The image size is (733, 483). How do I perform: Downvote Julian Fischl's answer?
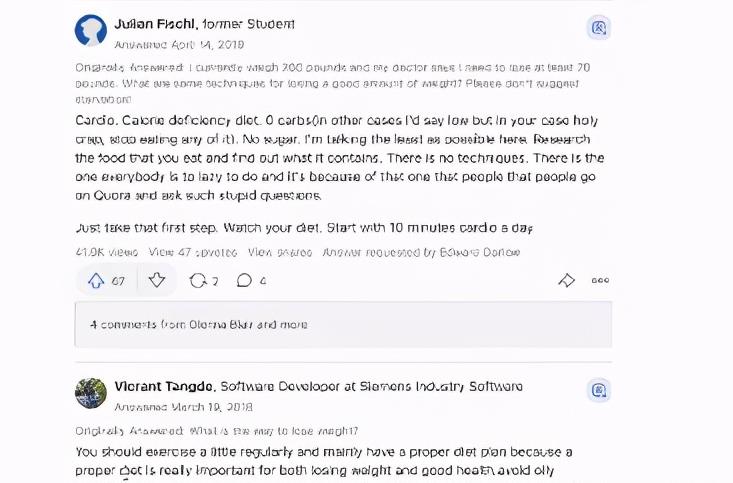point(157,281)
